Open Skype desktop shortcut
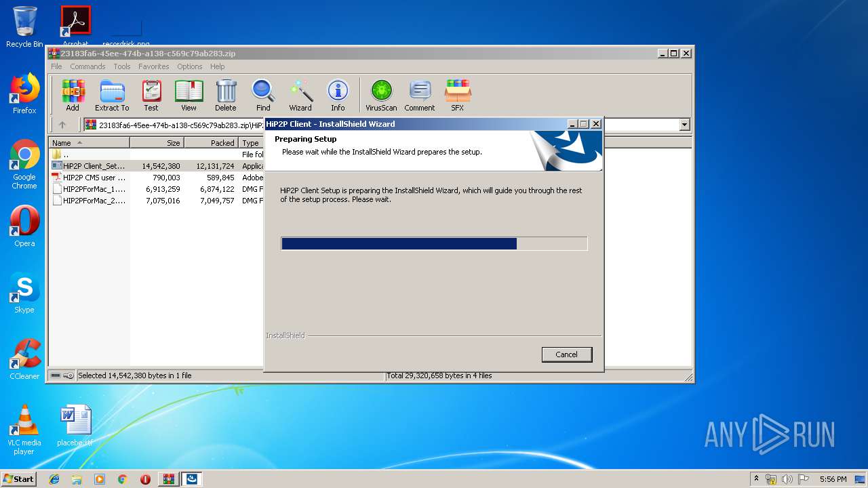Viewport: 868px width, 488px height. click(x=24, y=293)
